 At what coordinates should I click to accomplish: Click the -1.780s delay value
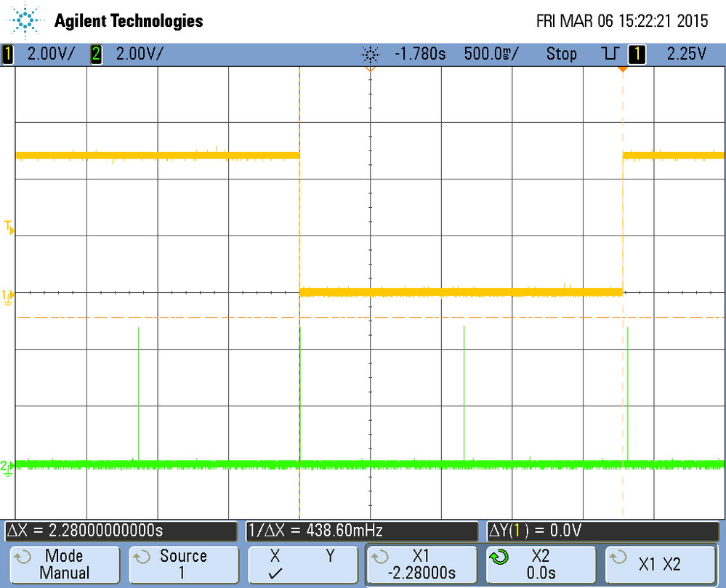[420, 55]
